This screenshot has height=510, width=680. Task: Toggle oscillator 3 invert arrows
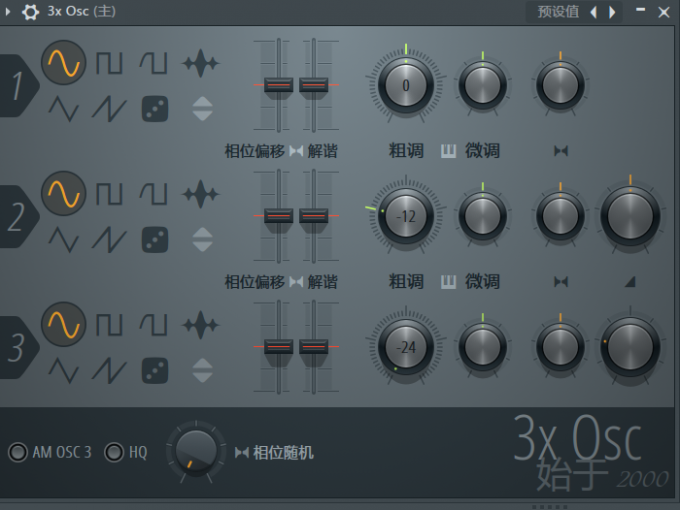coord(203,370)
